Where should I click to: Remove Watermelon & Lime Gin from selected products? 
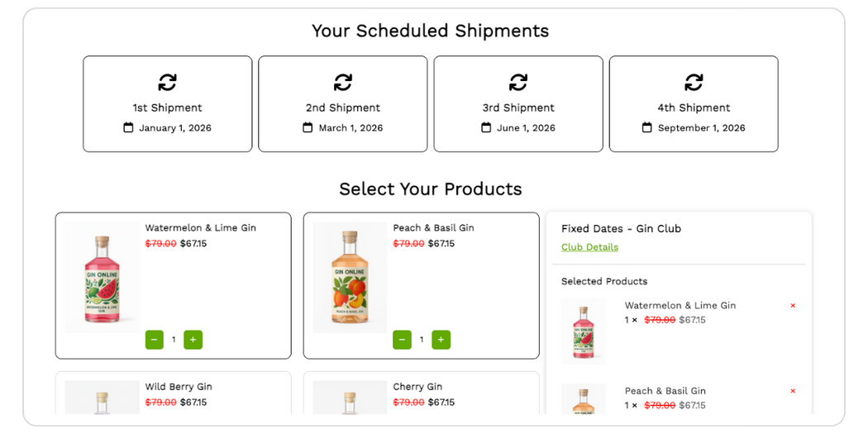793,306
